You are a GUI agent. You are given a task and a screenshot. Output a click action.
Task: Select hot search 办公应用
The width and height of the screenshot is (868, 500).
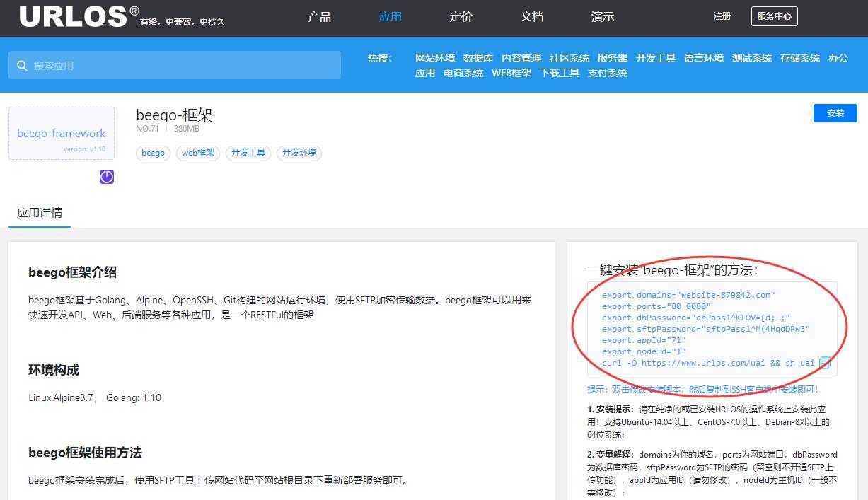[838, 58]
